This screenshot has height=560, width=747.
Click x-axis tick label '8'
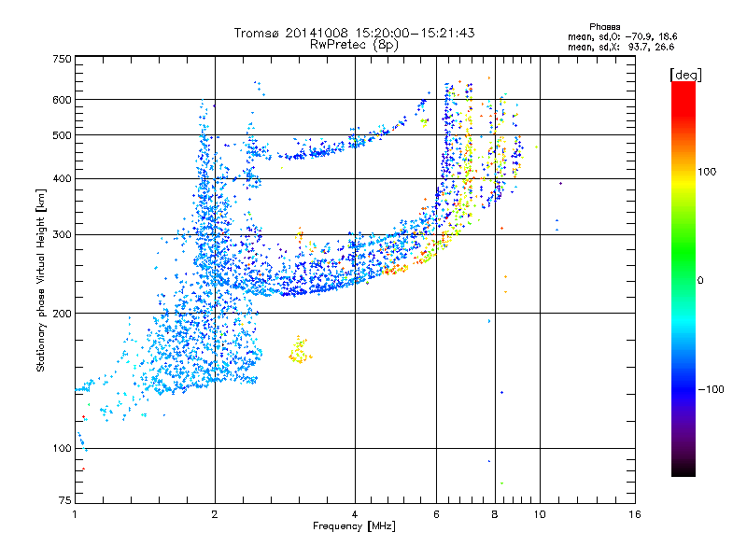pos(495,514)
